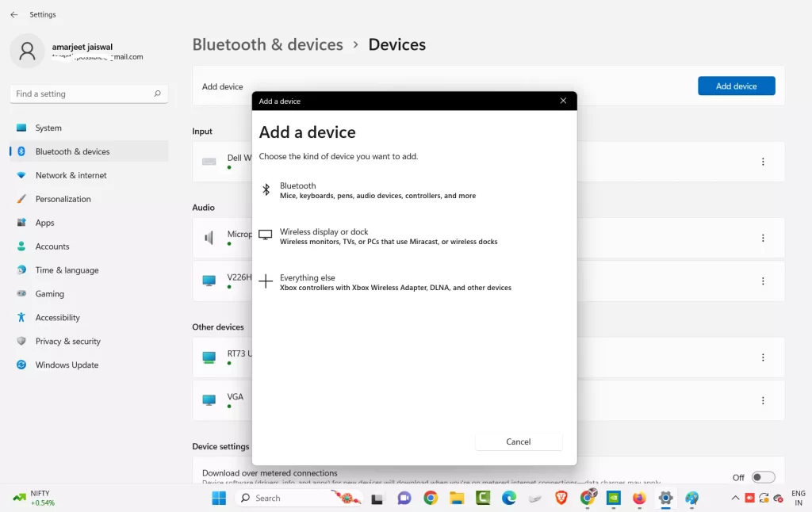Click the Bluetooth symbol icon in dialog
Image resolution: width=812 pixels, height=512 pixels.
pyautogui.click(x=266, y=189)
